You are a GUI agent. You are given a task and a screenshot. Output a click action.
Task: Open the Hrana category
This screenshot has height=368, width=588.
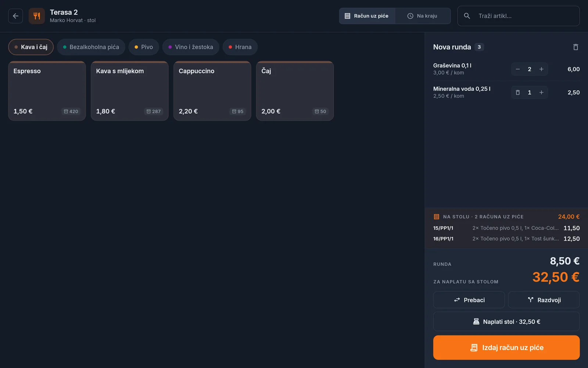click(240, 47)
